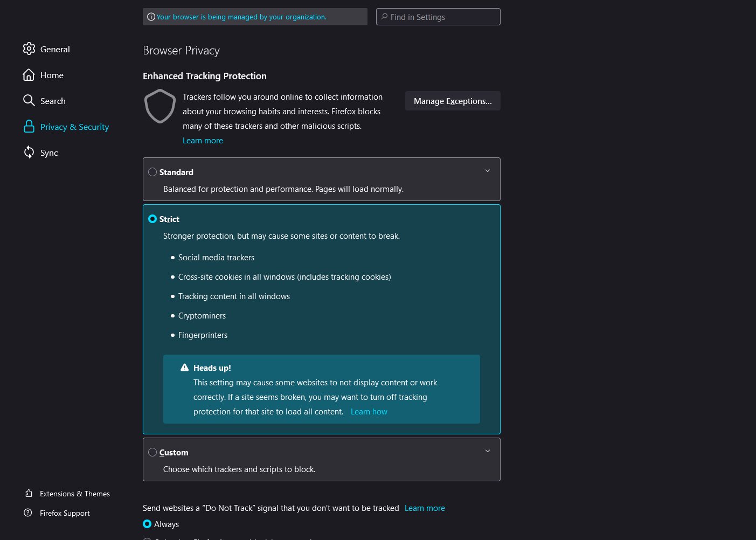This screenshot has width=756, height=540.
Task: Expand the Standard option chevron
Action: (x=488, y=171)
